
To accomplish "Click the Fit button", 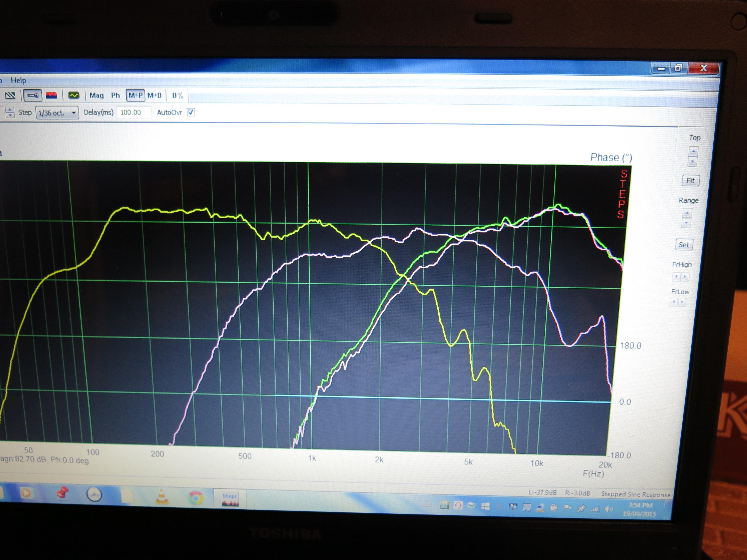I will coord(691,181).
